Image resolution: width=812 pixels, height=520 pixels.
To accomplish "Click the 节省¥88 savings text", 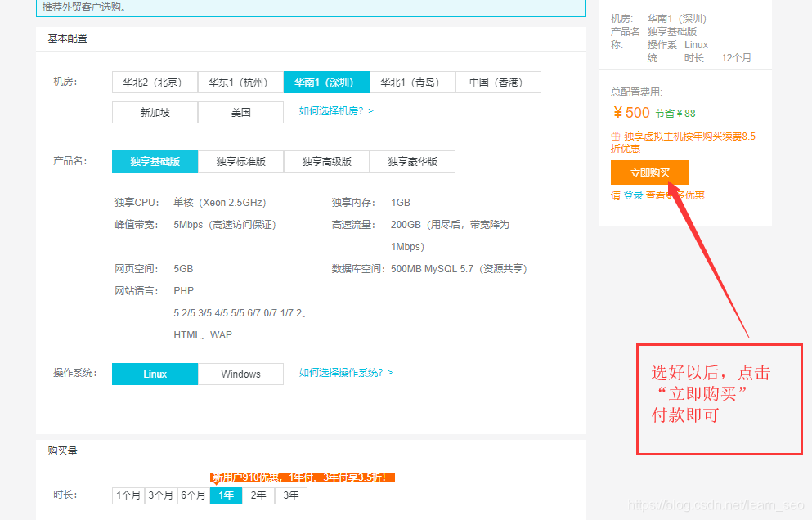I will pos(675,114).
